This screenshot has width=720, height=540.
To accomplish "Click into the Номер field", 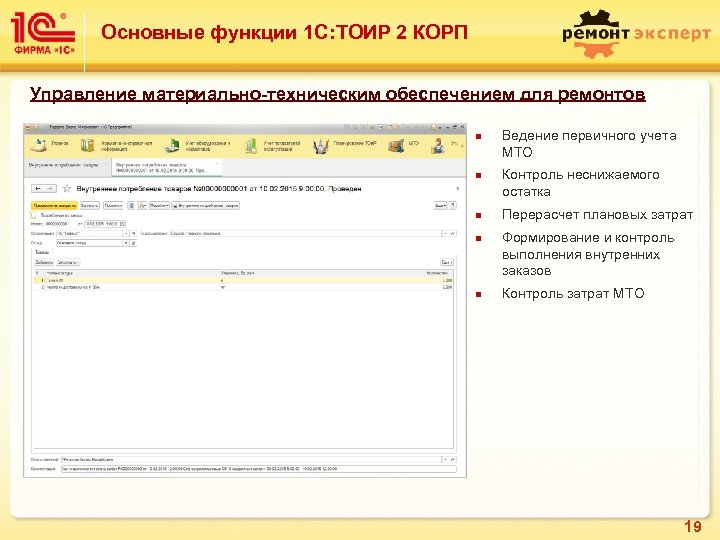I will click(x=59, y=224).
